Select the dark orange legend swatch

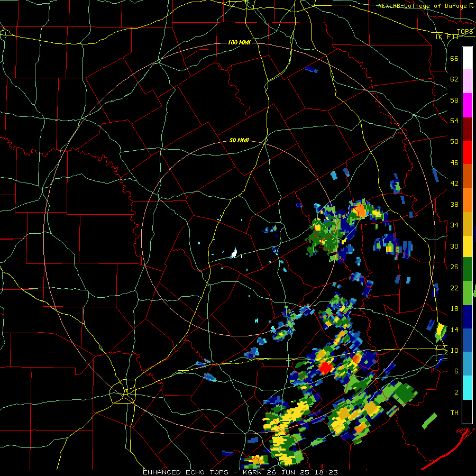(x=467, y=176)
